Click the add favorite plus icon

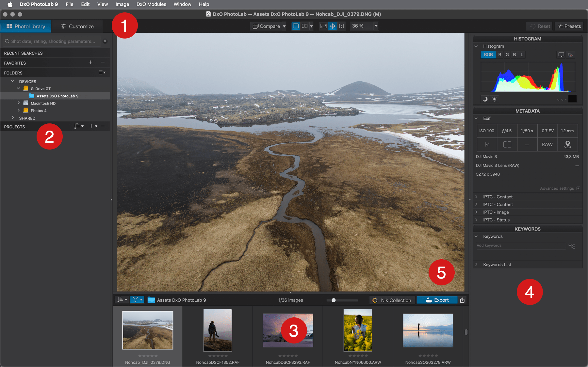pos(90,62)
